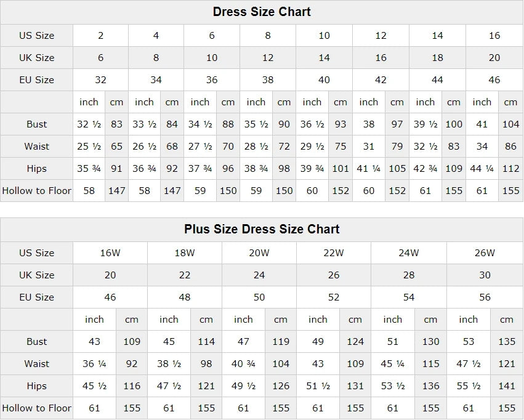
Task: Select the 40 ¾ inch waist value
Action: [x=243, y=364]
